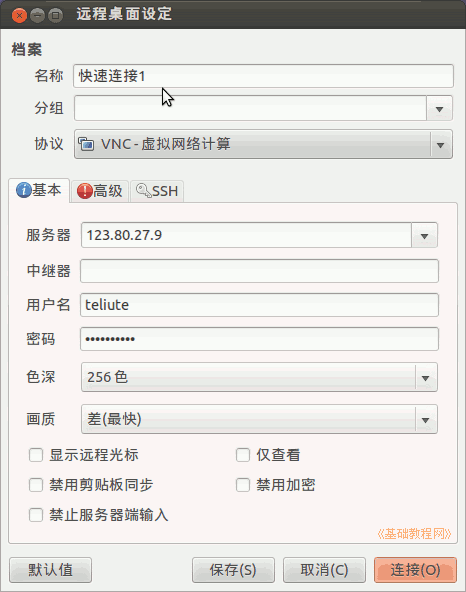Click the key icon on SSH tab
Image resolution: width=466 pixels, height=592 pixels.
coord(143,190)
